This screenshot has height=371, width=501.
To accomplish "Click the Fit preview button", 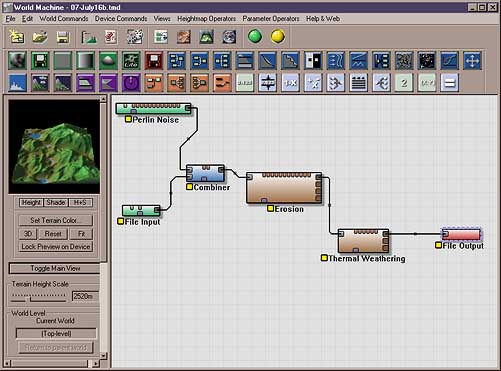I will (x=81, y=234).
